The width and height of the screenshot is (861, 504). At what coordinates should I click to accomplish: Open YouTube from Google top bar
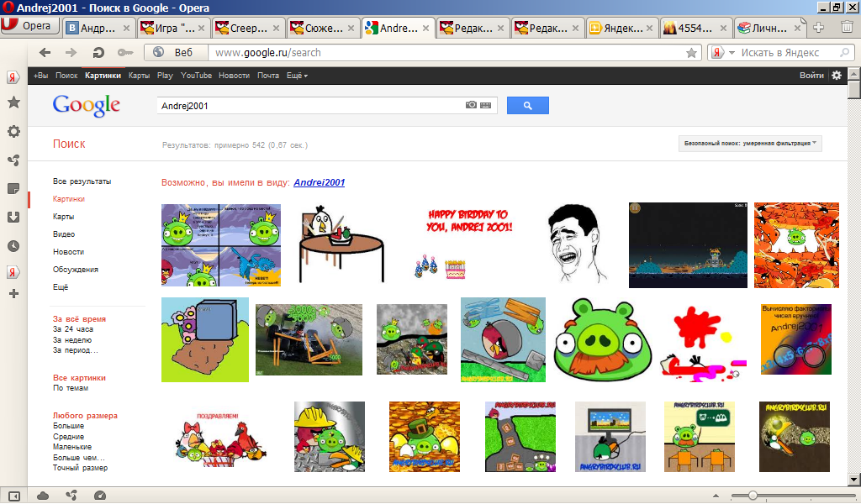[x=196, y=76]
